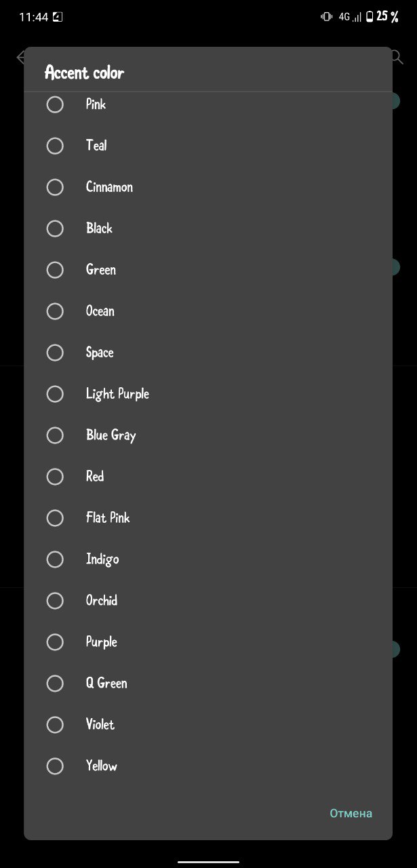Select the Space accent color
This screenshot has height=868, width=417.
coord(208,353)
